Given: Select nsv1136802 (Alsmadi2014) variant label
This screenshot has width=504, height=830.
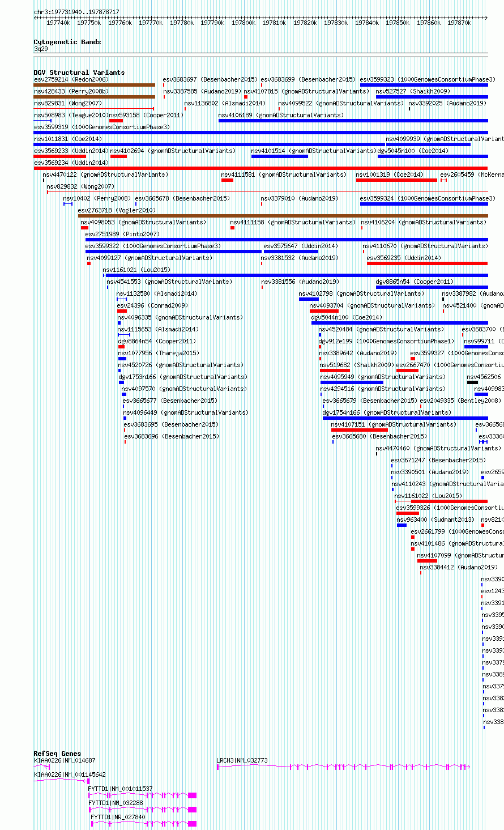Looking at the screenshot, I should tap(225, 103).
